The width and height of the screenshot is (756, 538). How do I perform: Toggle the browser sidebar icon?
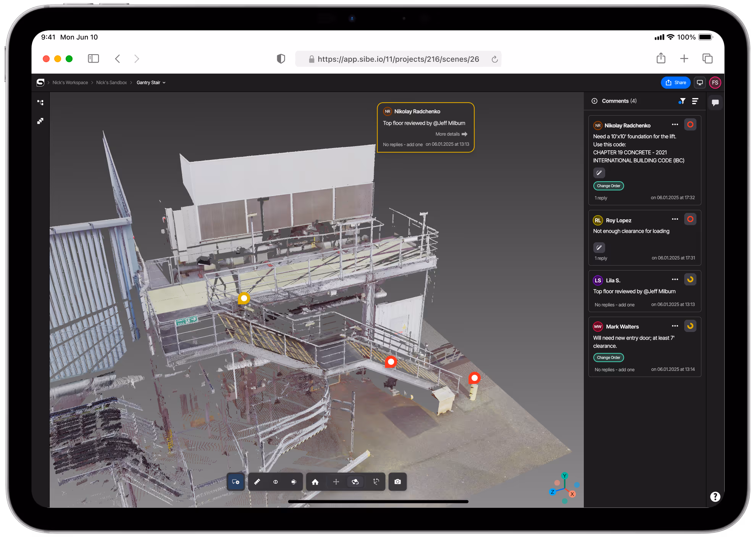[x=94, y=58]
